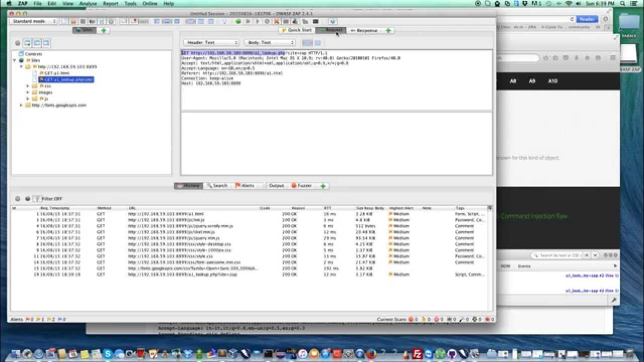
Task: Click the Events tab in background inspector
Action: (x=524, y=266)
